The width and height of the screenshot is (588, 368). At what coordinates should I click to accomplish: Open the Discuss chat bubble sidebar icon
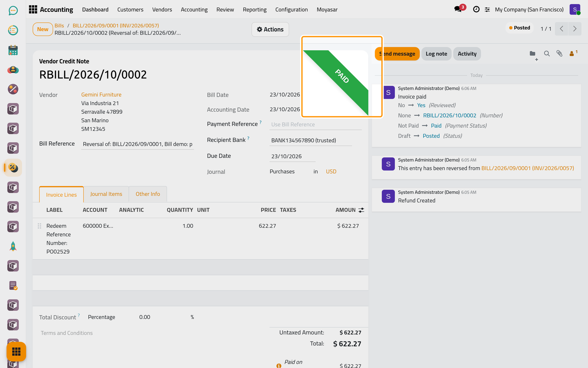pos(13,11)
